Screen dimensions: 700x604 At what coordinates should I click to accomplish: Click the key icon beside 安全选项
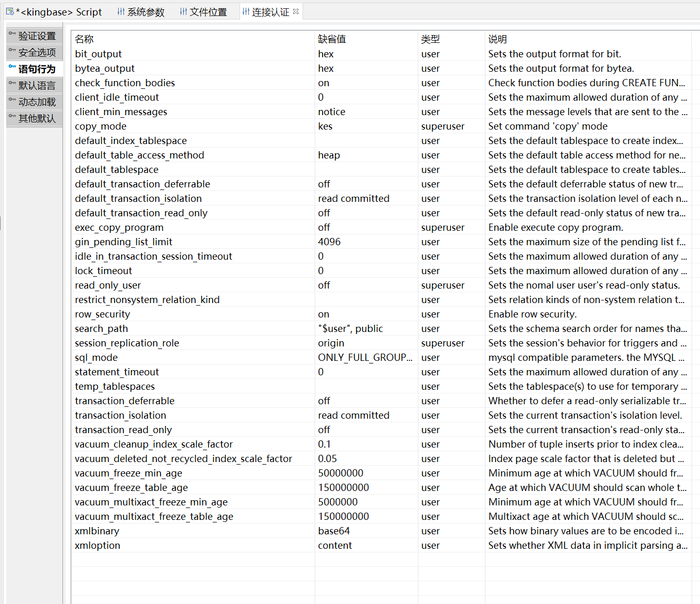[x=12, y=51]
